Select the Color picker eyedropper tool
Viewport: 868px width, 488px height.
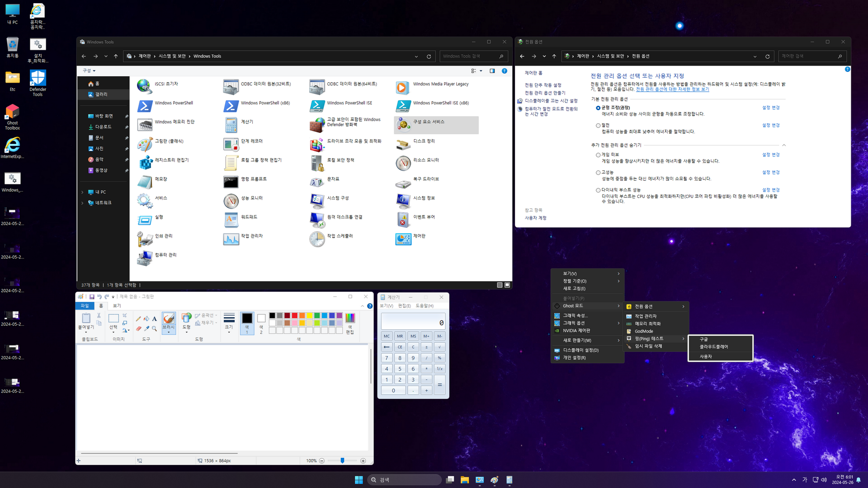(146, 328)
